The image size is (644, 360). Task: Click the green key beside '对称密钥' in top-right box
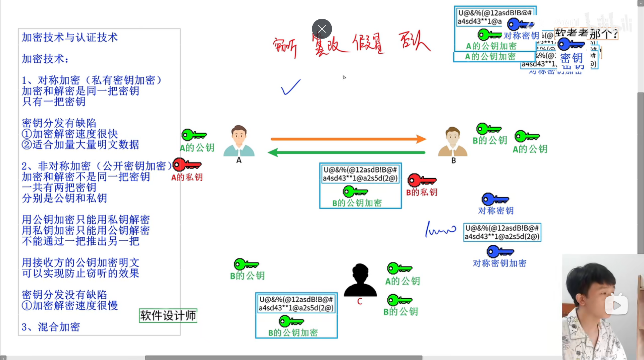489,35
